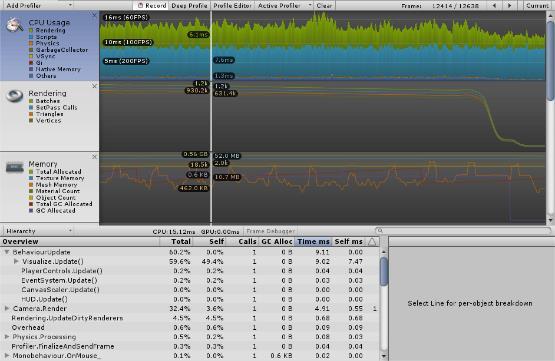Screen dimensions: 555x361
Task: Sort by the Time ms column
Action: pyautogui.click(x=313, y=242)
